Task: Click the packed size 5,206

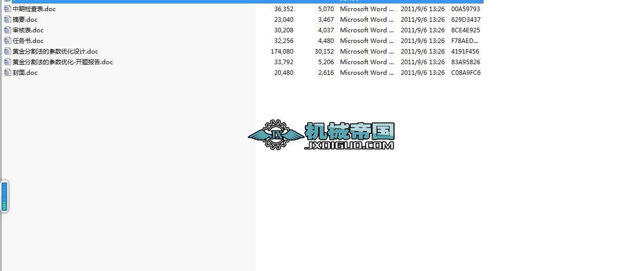Action: [326, 62]
